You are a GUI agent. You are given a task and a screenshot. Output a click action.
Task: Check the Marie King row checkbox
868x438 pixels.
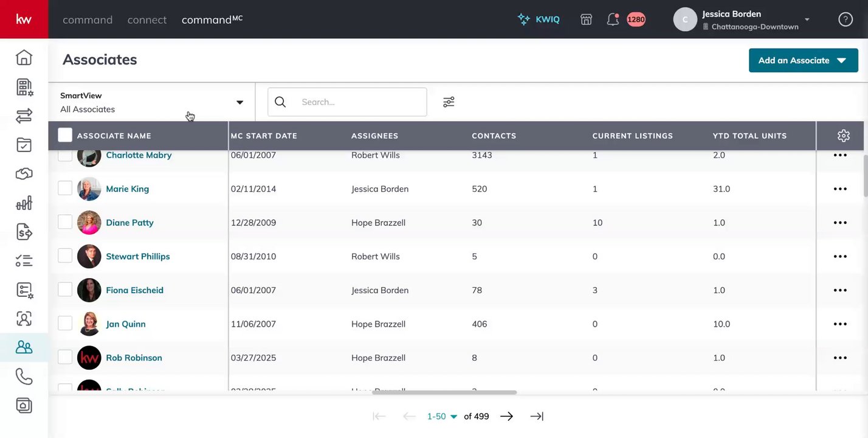click(x=65, y=188)
